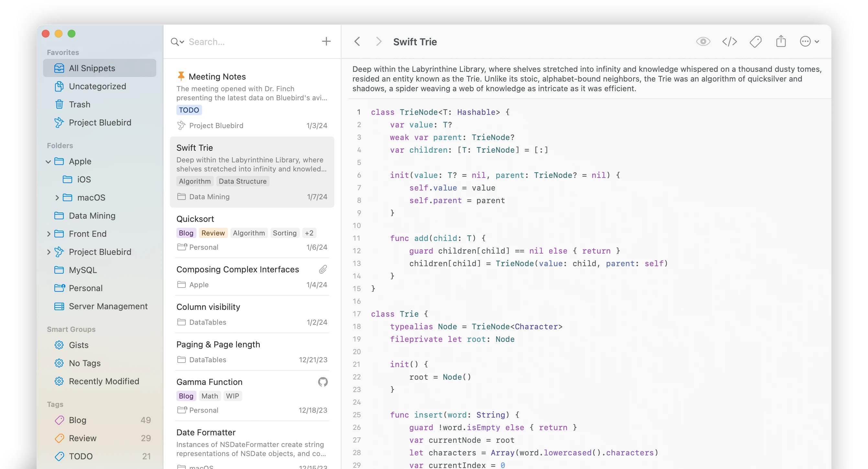Open the search filter magnifier dropdown
This screenshot has width=868, height=469.
177,41
